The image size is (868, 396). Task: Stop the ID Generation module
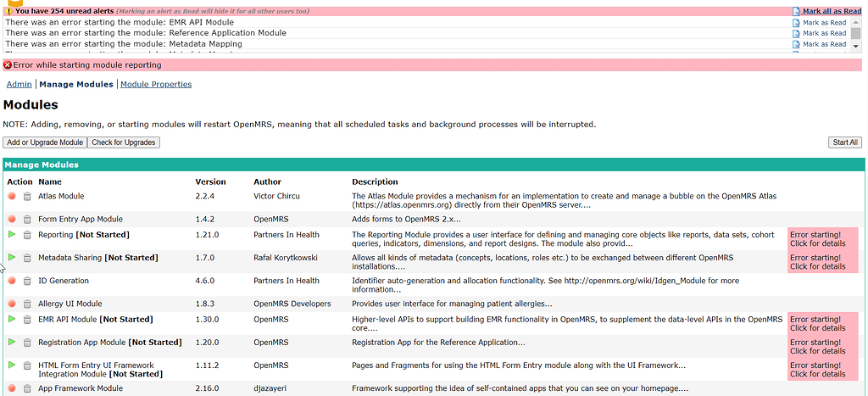pyautogui.click(x=12, y=281)
